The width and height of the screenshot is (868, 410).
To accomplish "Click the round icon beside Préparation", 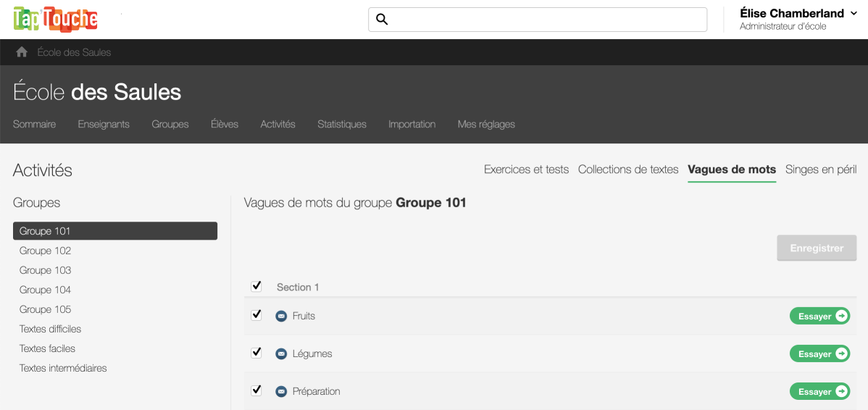I will (281, 392).
